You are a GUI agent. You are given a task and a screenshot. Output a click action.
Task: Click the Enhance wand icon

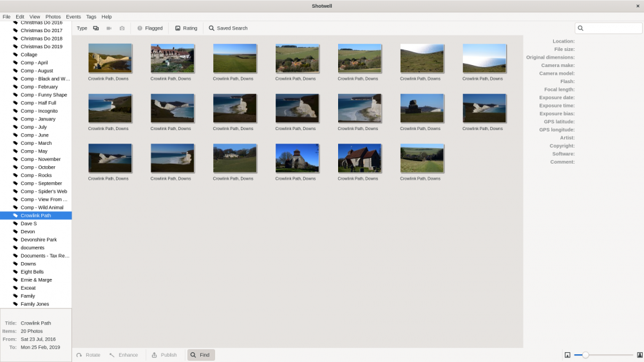pos(112,355)
